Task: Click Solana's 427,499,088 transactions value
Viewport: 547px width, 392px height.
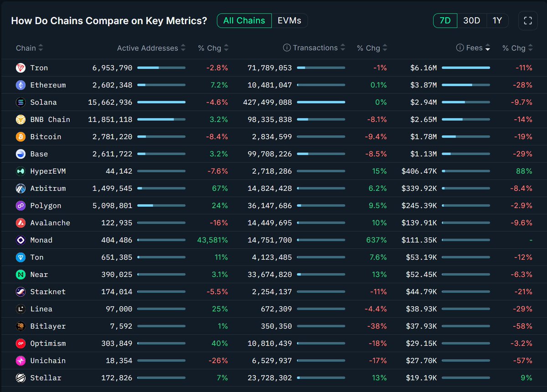Action: [x=268, y=102]
